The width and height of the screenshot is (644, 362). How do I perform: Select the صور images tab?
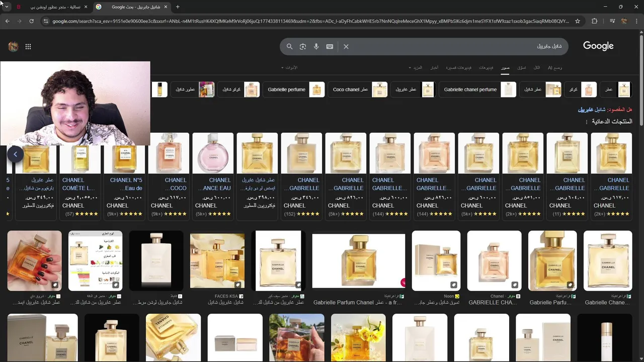505,67
